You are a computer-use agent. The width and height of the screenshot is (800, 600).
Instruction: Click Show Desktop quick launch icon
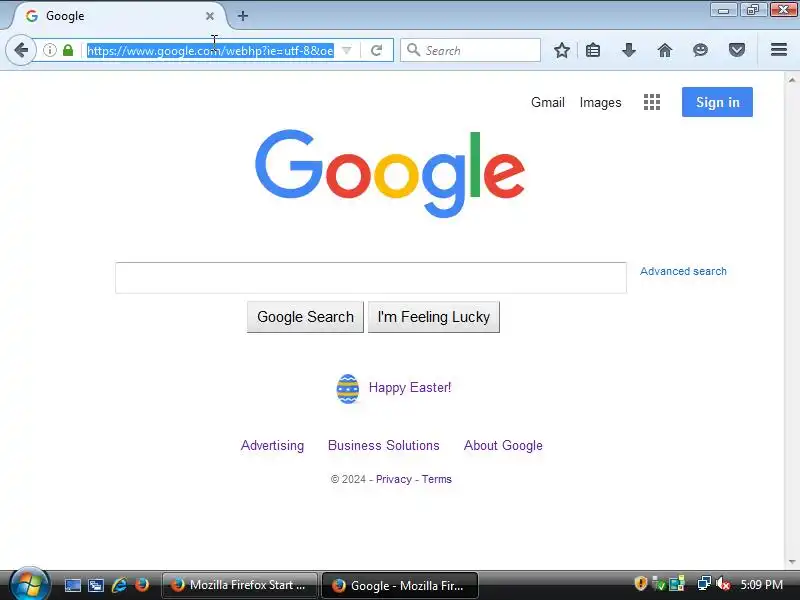point(72,585)
